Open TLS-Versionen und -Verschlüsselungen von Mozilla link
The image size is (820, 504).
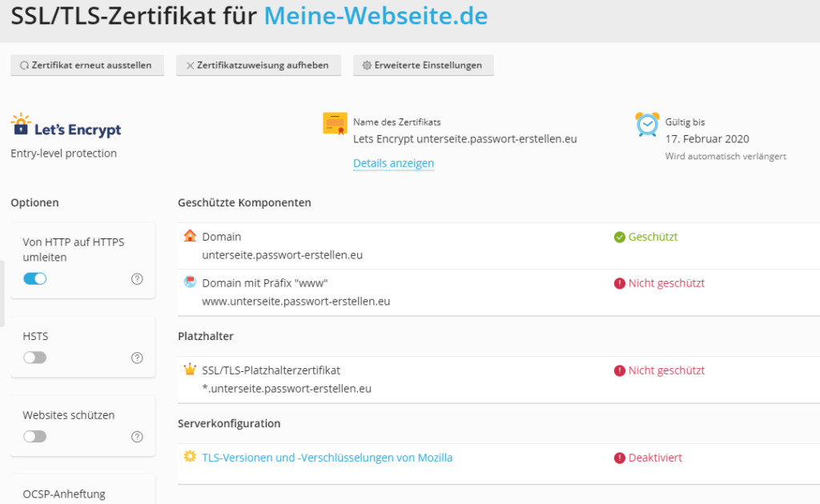coord(328,458)
